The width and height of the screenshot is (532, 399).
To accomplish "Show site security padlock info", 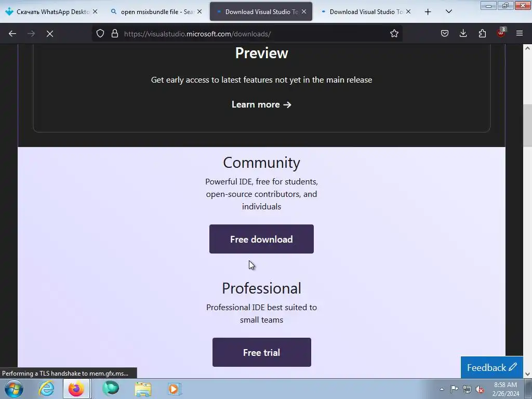I will click(x=115, y=34).
